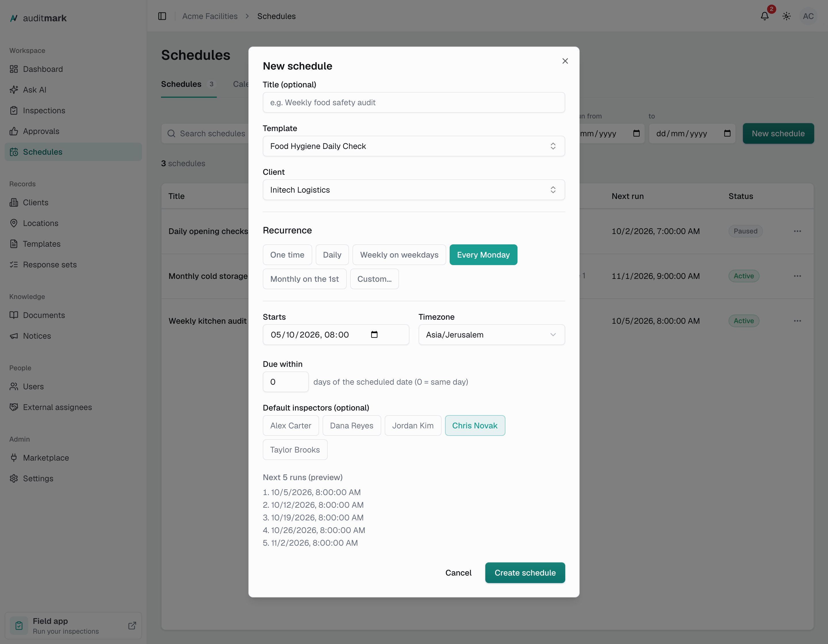Open Approvals in sidebar
828x644 pixels.
(73, 131)
